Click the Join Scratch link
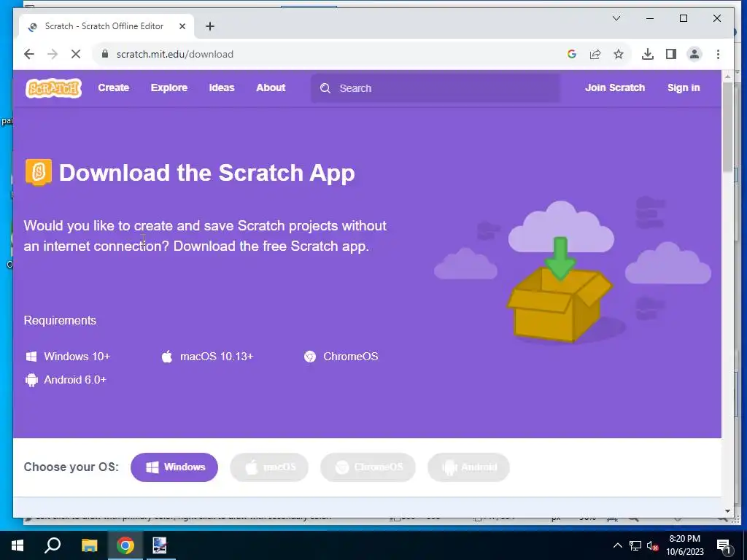Viewport: 747px width, 560px height. [614, 87]
